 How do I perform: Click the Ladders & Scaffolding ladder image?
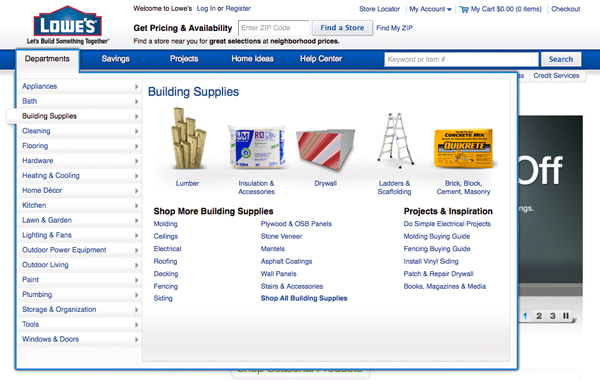point(395,140)
